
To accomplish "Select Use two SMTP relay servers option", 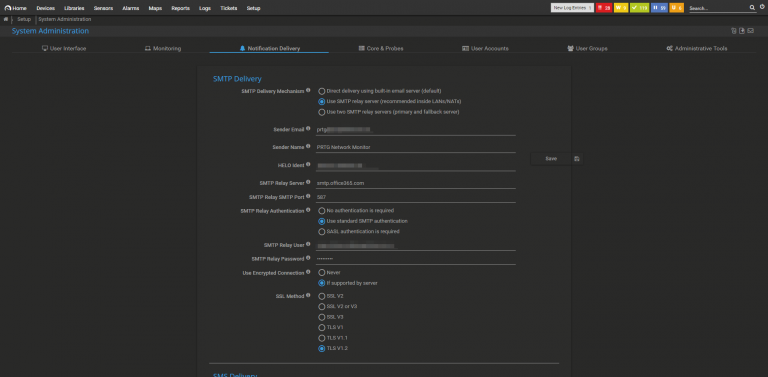I will (x=321, y=112).
